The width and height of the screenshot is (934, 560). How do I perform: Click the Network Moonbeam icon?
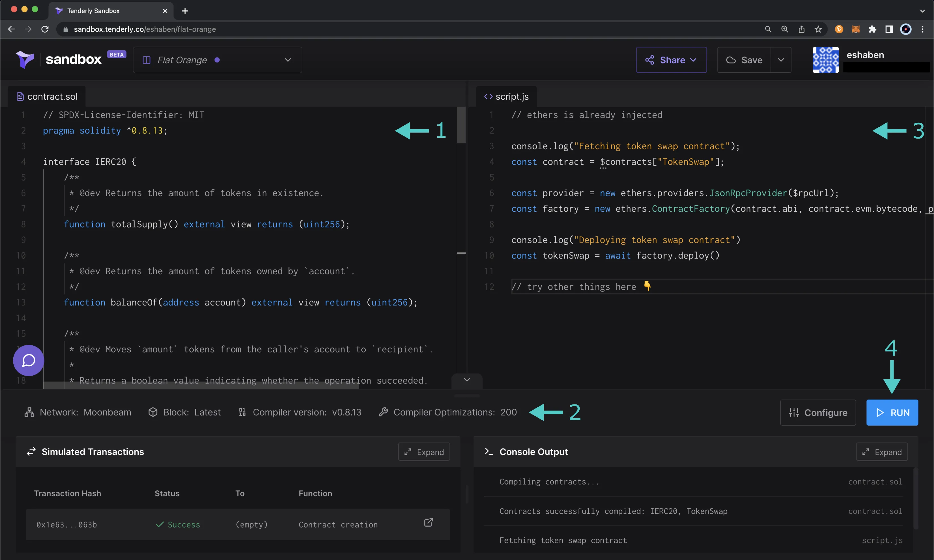pos(29,412)
